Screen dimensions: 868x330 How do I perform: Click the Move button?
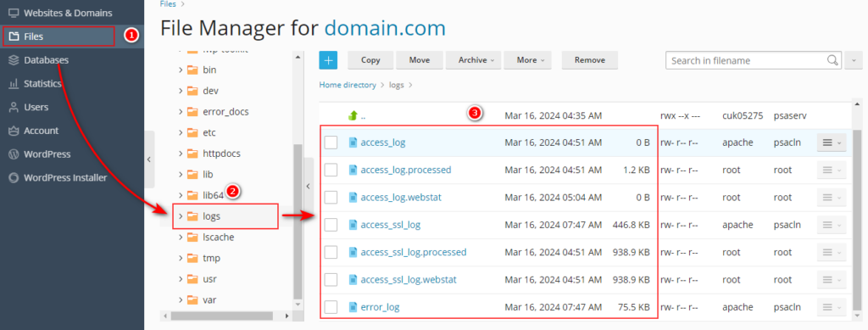coord(420,59)
